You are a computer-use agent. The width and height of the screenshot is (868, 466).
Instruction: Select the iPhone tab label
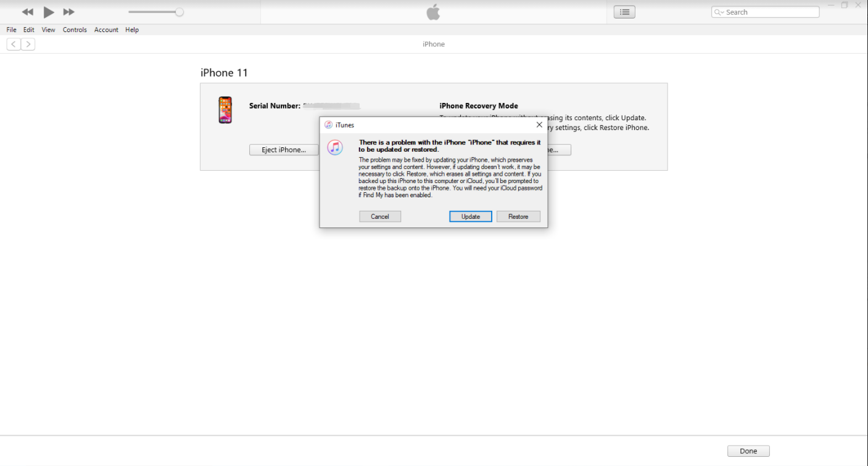pyautogui.click(x=434, y=44)
